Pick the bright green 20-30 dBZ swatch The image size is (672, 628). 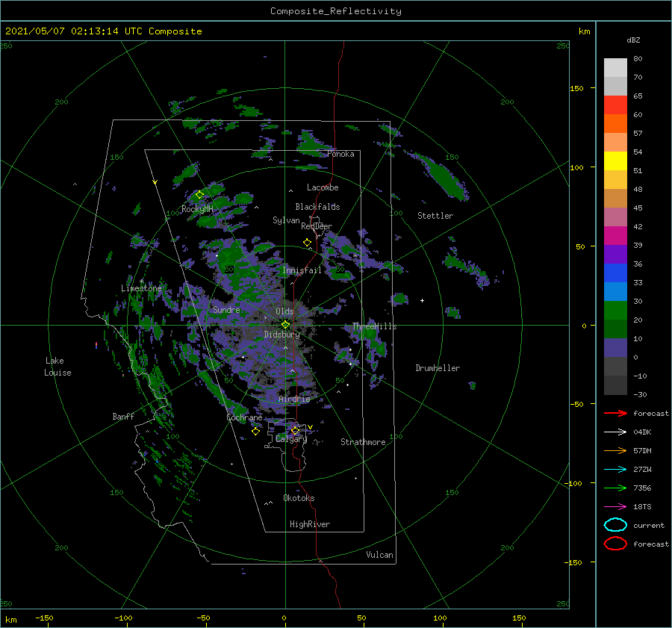(615, 311)
